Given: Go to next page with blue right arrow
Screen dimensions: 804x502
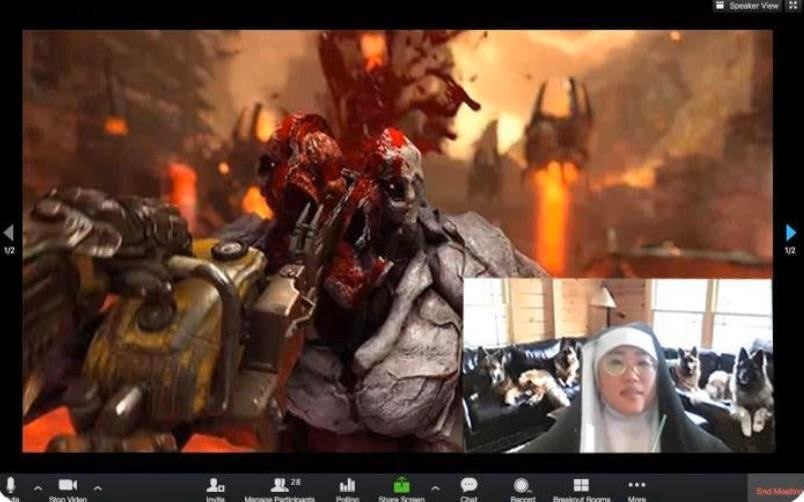Looking at the screenshot, I should (x=791, y=233).
